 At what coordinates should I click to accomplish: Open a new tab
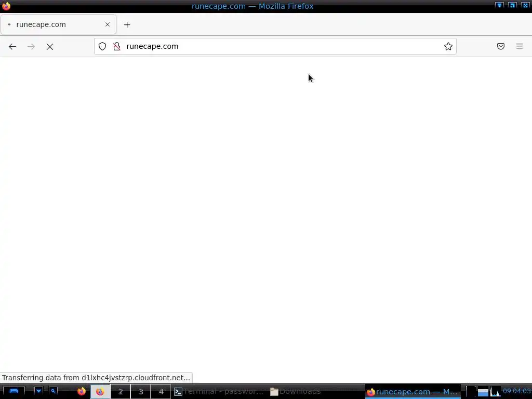[127, 24]
